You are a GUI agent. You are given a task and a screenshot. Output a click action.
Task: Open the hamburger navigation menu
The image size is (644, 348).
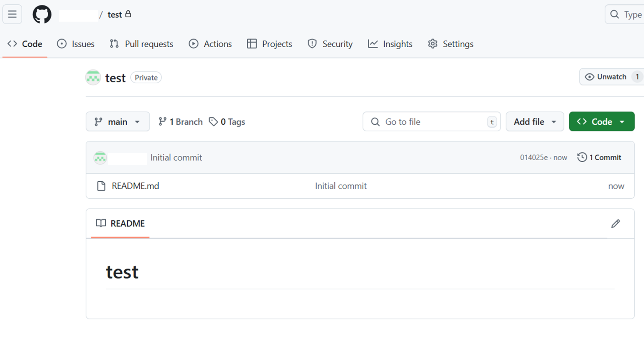click(12, 14)
